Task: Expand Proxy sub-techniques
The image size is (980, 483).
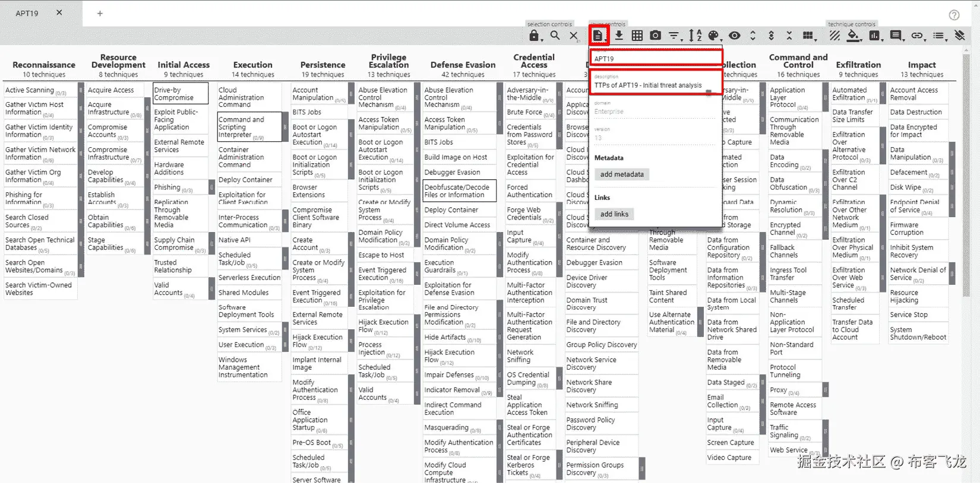Action: (x=825, y=390)
